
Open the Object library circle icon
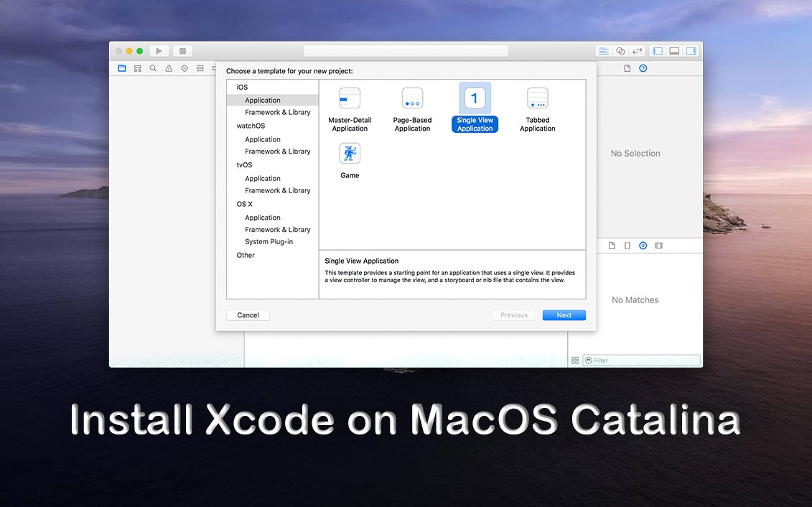(643, 246)
